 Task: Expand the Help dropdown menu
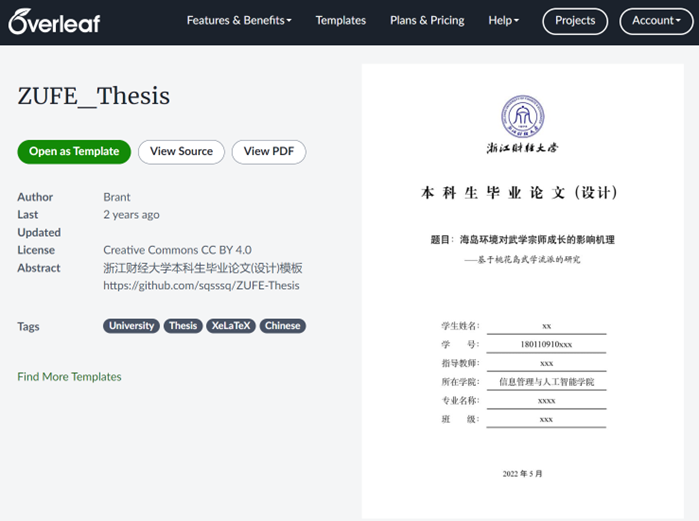503,20
